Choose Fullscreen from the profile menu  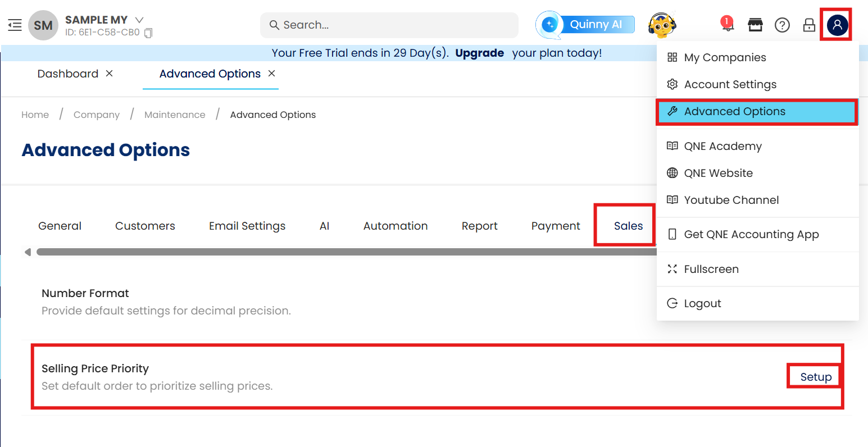point(711,269)
